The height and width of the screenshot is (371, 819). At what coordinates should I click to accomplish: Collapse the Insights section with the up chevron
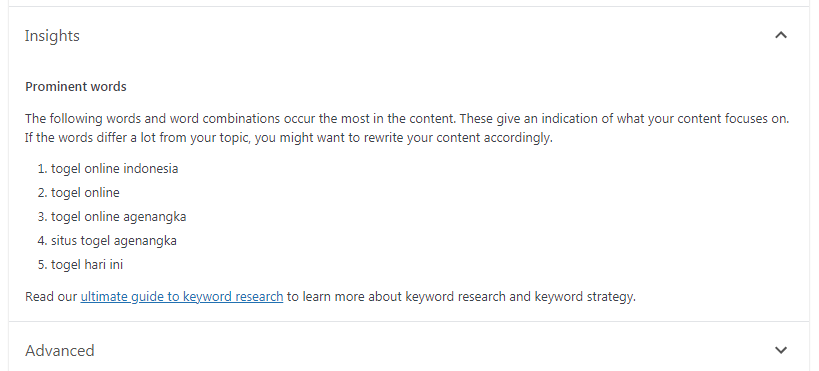point(781,36)
